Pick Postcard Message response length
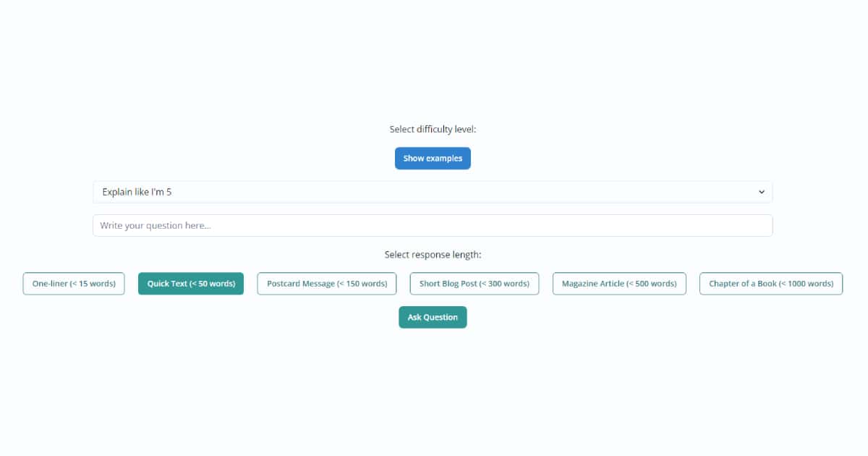Viewport: 868px width, 456px height. click(x=327, y=284)
